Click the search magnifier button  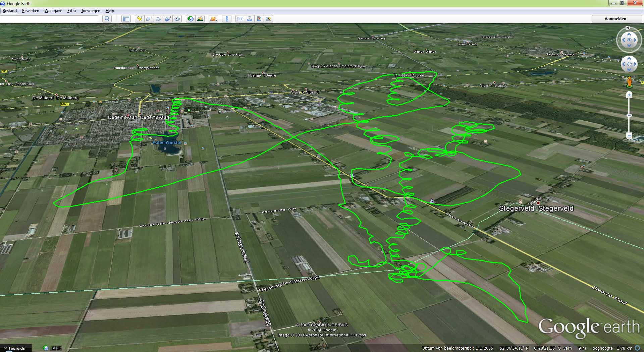point(107,19)
